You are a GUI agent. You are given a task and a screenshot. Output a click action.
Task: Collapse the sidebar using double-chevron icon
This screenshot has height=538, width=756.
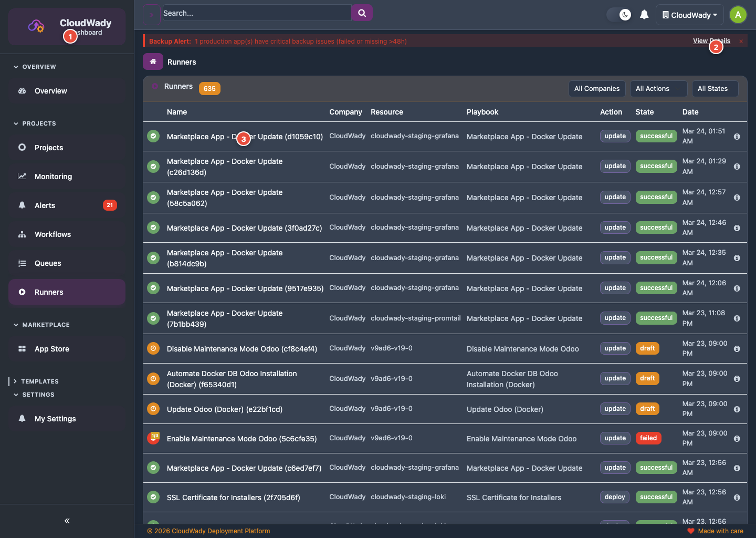coord(67,521)
